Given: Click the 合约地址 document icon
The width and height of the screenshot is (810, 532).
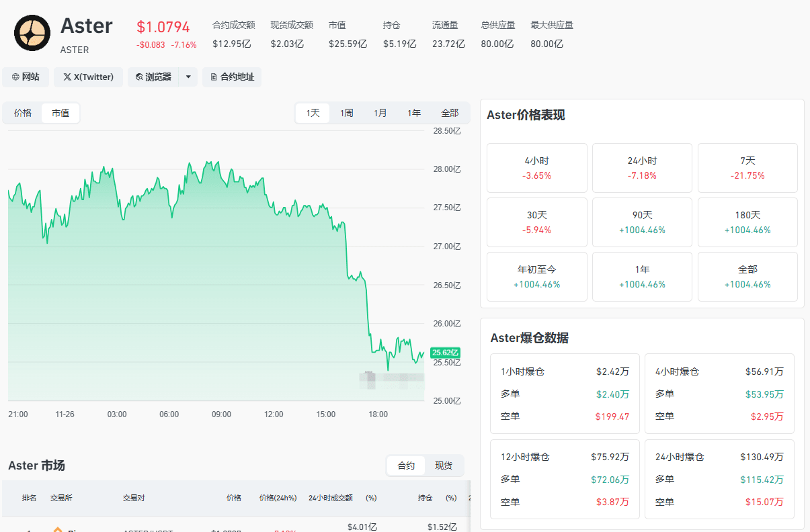Looking at the screenshot, I should (214, 77).
